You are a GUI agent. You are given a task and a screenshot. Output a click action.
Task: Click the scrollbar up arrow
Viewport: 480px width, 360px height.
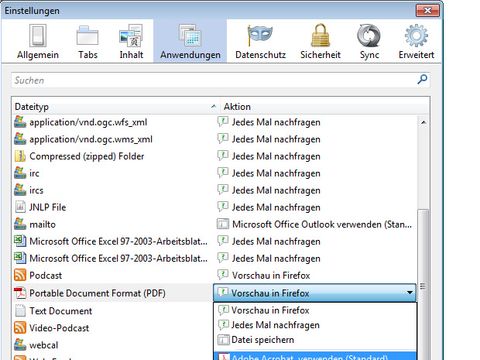(423, 123)
